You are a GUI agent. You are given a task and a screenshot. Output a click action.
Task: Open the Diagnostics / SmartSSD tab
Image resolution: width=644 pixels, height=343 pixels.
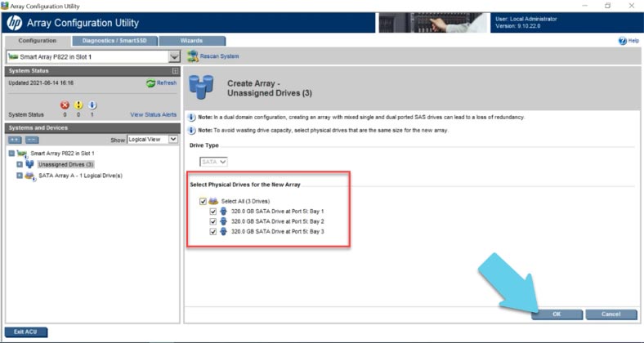(114, 41)
